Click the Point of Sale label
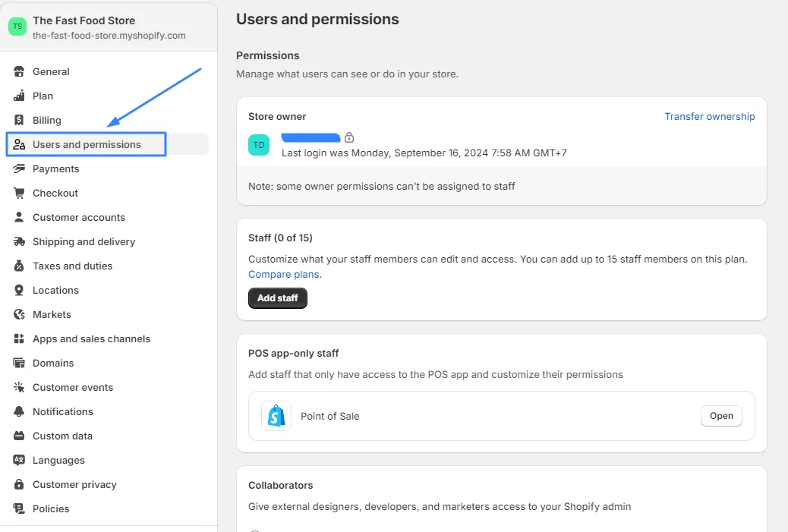 (x=329, y=416)
